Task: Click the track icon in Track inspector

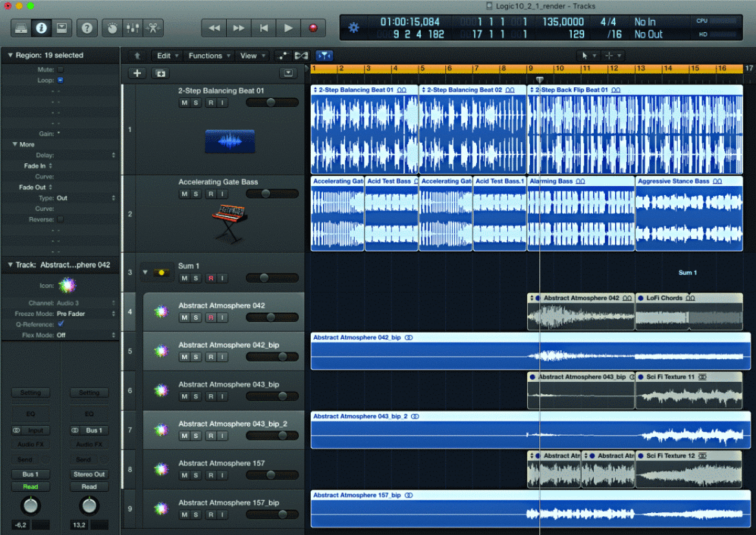Action: pyautogui.click(x=67, y=286)
